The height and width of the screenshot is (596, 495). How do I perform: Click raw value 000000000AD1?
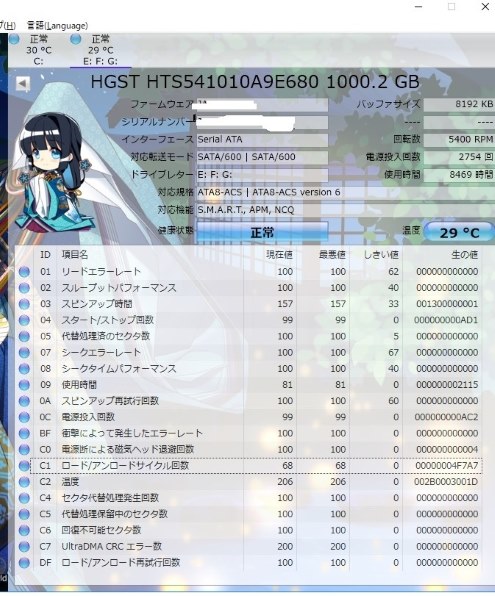[446, 320]
